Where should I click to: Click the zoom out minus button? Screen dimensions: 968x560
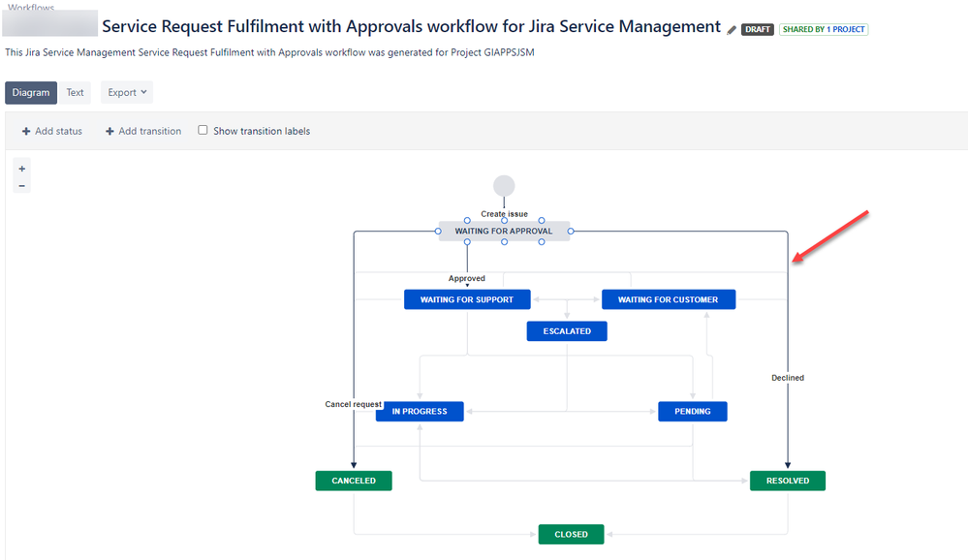pos(21,185)
